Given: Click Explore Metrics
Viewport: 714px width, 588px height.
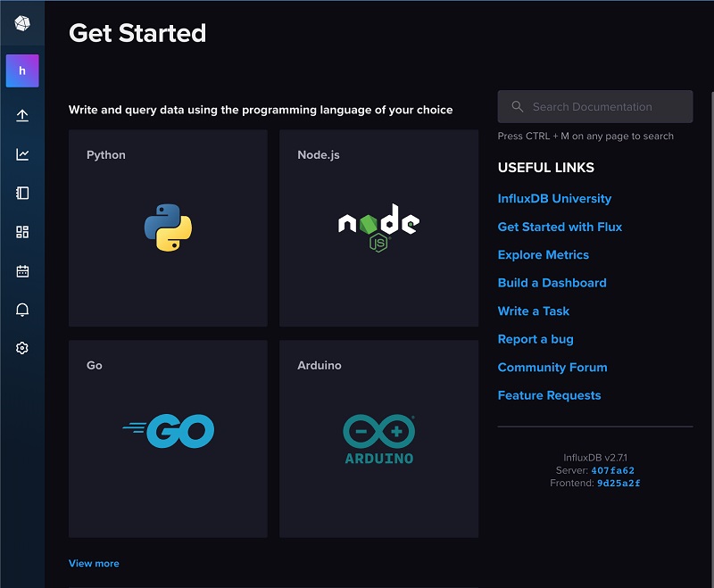Looking at the screenshot, I should tap(543, 254).
